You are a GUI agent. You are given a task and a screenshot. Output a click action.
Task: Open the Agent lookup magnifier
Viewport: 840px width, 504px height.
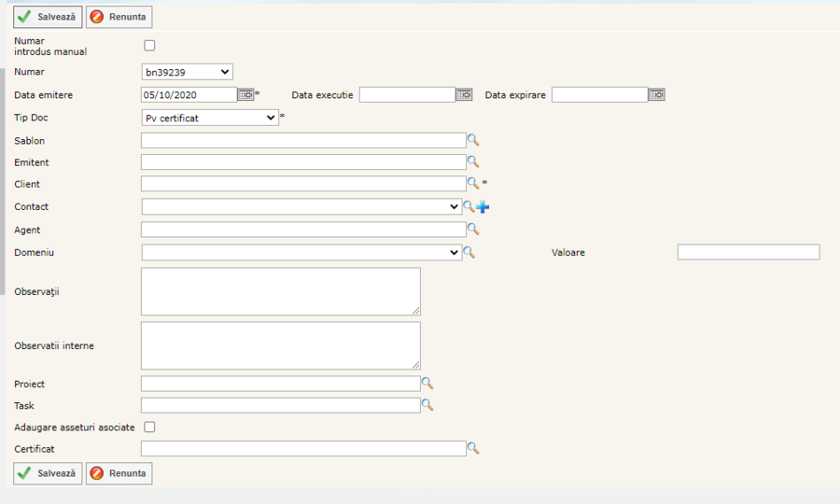click(473, 229)
